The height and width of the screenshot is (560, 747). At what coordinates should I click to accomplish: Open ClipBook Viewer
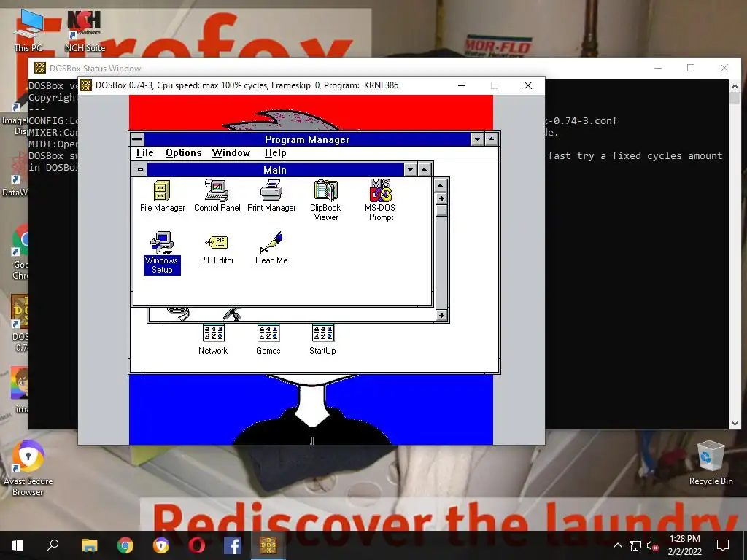pos(326,200)
